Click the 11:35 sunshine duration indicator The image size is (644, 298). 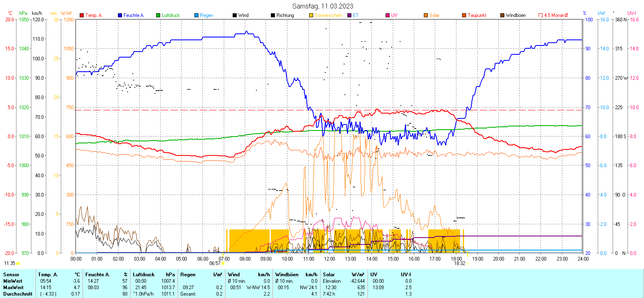pos(11,263)
